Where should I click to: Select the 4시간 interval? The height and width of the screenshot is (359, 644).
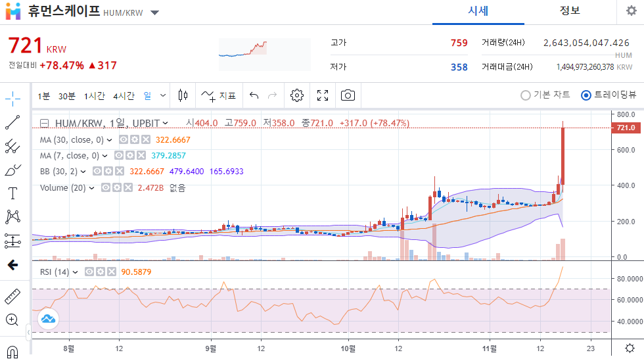pos(124,96)
